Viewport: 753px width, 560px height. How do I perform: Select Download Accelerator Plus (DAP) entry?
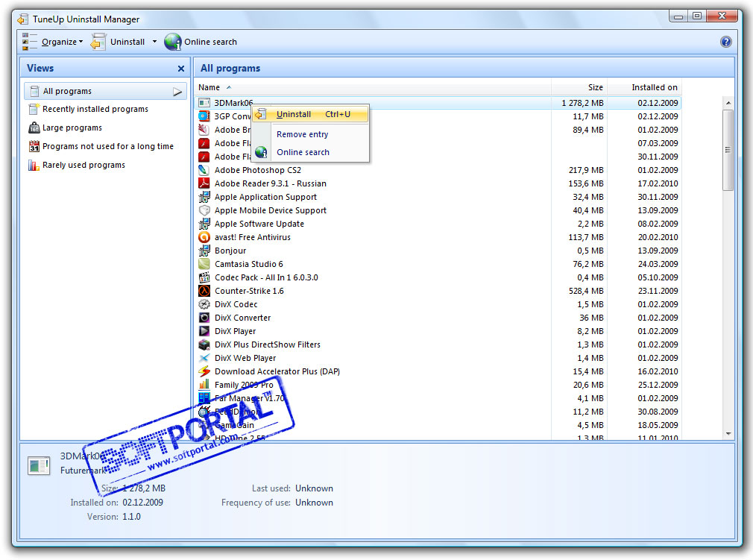coord(438,372)
